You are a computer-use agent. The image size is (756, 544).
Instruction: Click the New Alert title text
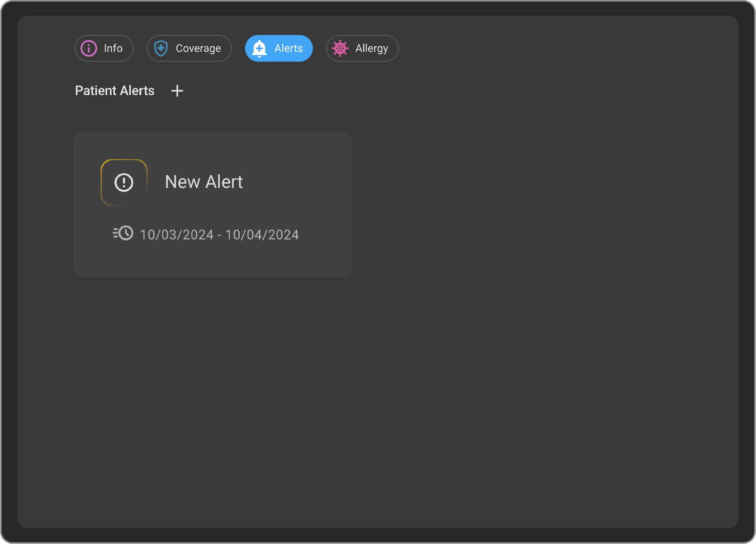[x=204, y=182]
